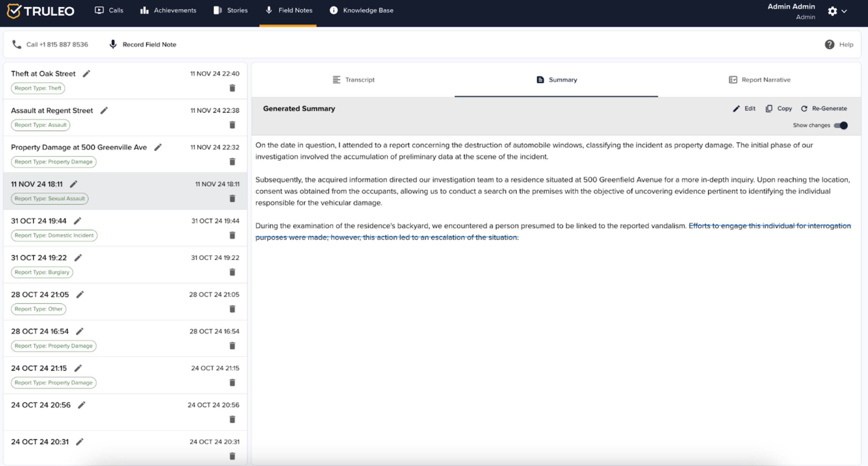Start Record Field Note
This screenshot has width=868, height=466.
click(x=142, y=45)
